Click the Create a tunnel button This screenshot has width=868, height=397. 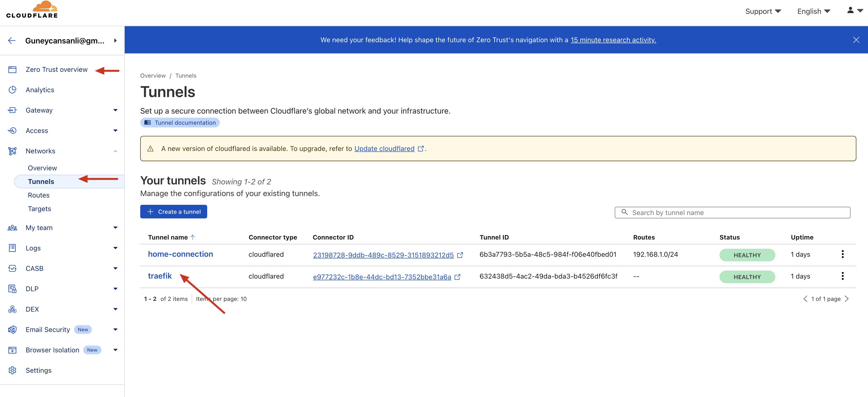173,212
